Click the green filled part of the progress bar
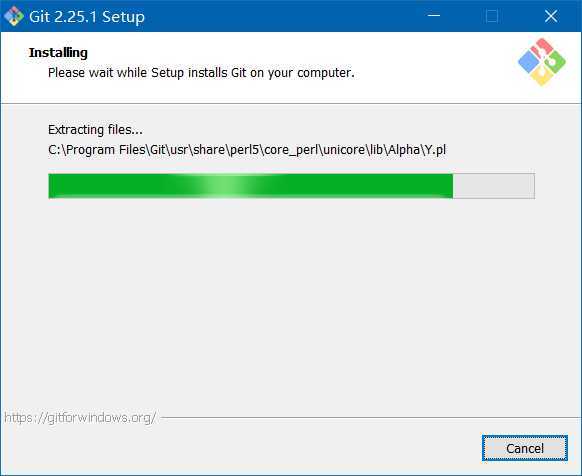This screenshot has width=582, height=476. click(251, 186)
